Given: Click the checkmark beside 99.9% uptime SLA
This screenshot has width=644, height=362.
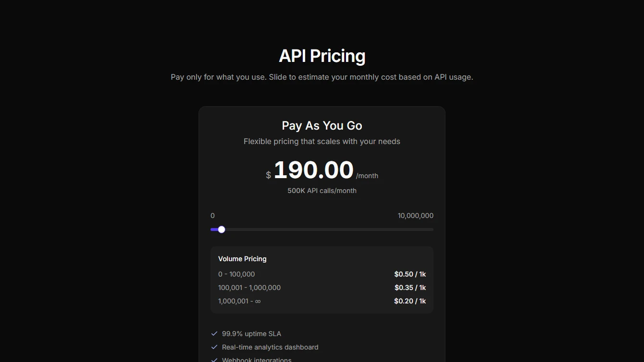Looking at the screenshot, I should [214, 333].
